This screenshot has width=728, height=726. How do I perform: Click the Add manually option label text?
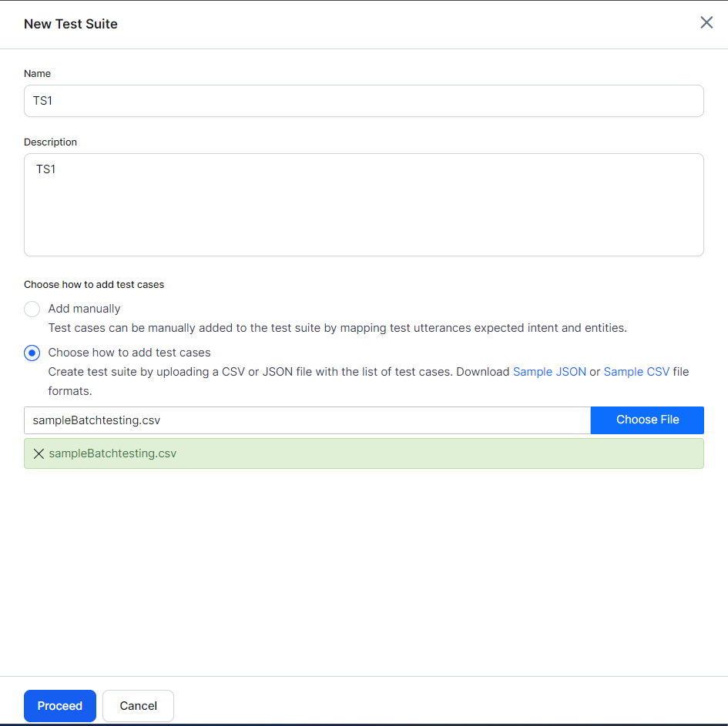(x=84, y=309)
